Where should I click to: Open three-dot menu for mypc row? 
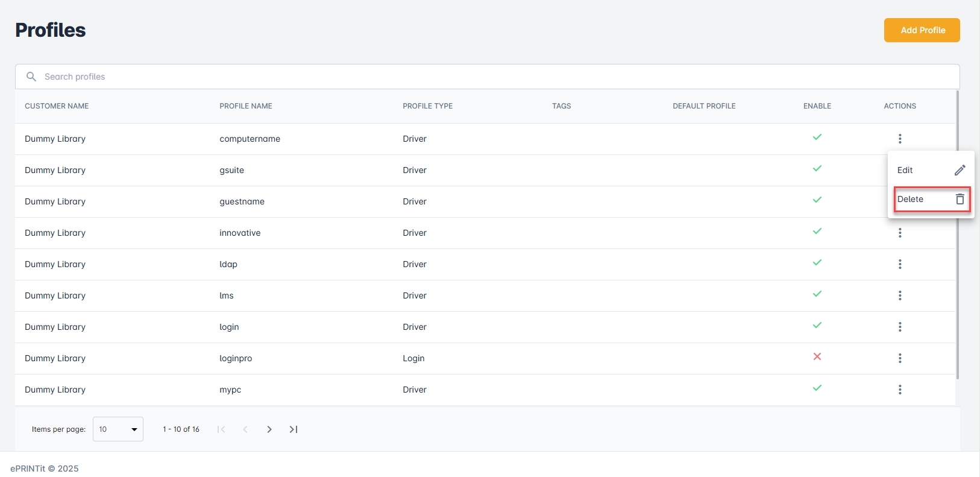coord(900,390)
